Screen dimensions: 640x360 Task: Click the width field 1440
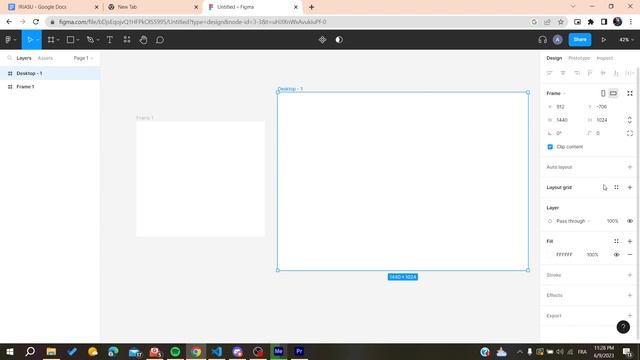(565, 120)
